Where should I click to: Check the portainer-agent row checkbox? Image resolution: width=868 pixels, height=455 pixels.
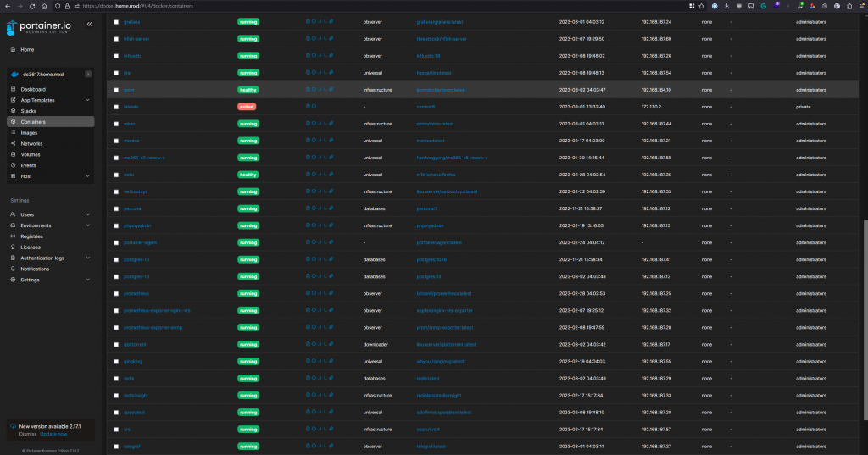click(x=116, y=242)
